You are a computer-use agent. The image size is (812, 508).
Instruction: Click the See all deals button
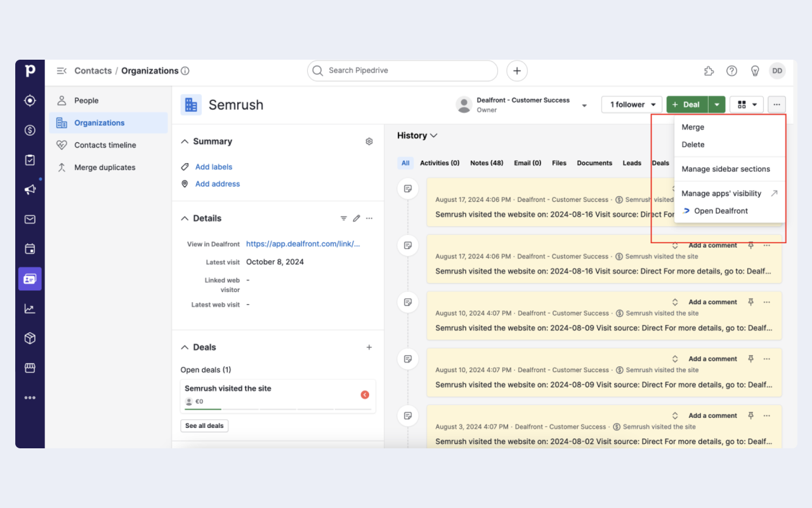pos(204,425)
